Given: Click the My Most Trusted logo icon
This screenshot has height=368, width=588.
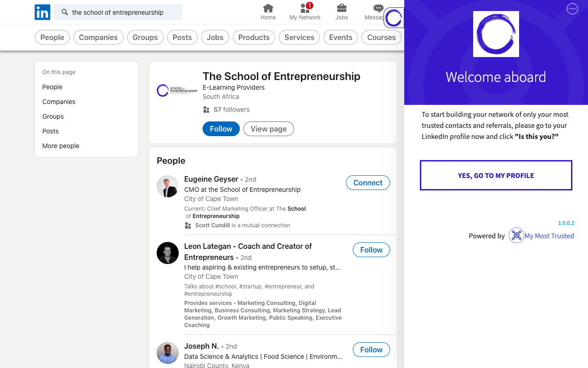Looking at the screenshot, I should (x=516, y=236).
